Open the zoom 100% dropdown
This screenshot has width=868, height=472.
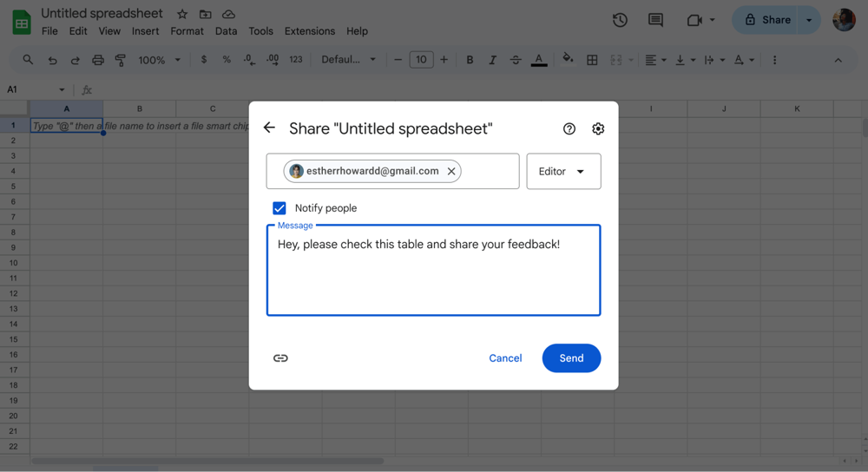159,60
